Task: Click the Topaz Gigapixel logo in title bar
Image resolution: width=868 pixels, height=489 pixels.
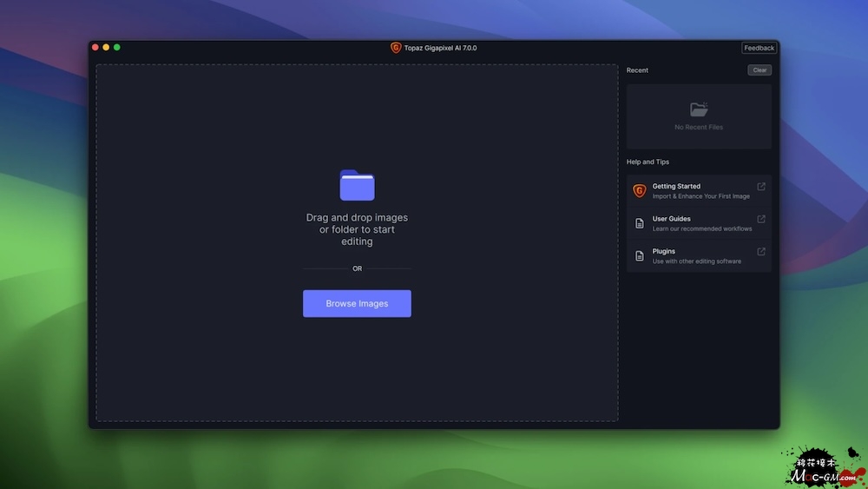Action: 395,48
